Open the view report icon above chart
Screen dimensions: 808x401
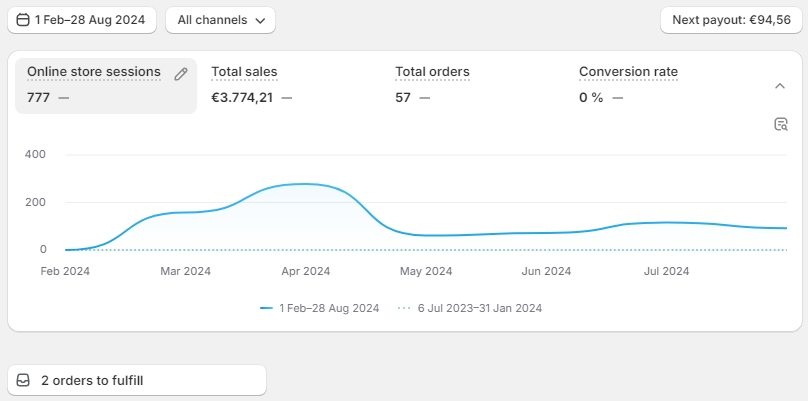point(781,124)
